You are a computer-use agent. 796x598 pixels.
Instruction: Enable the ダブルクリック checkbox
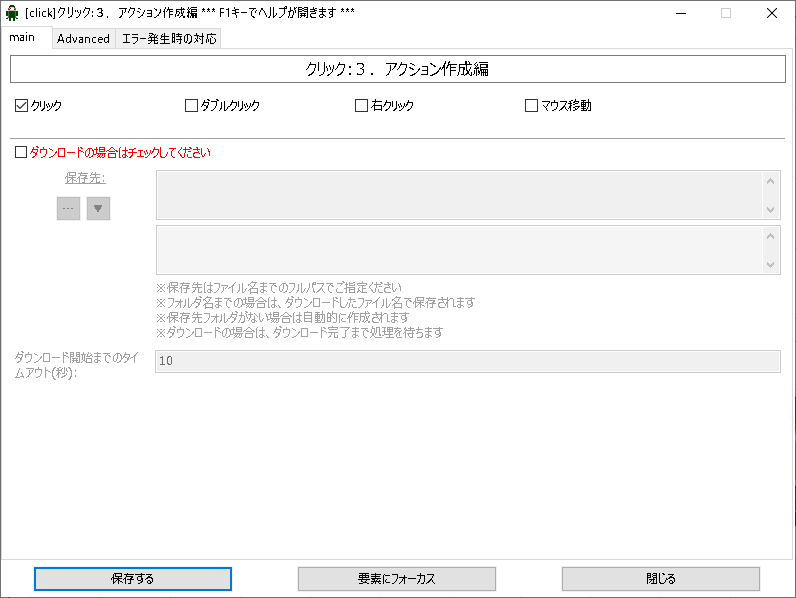tap(191, 106)
